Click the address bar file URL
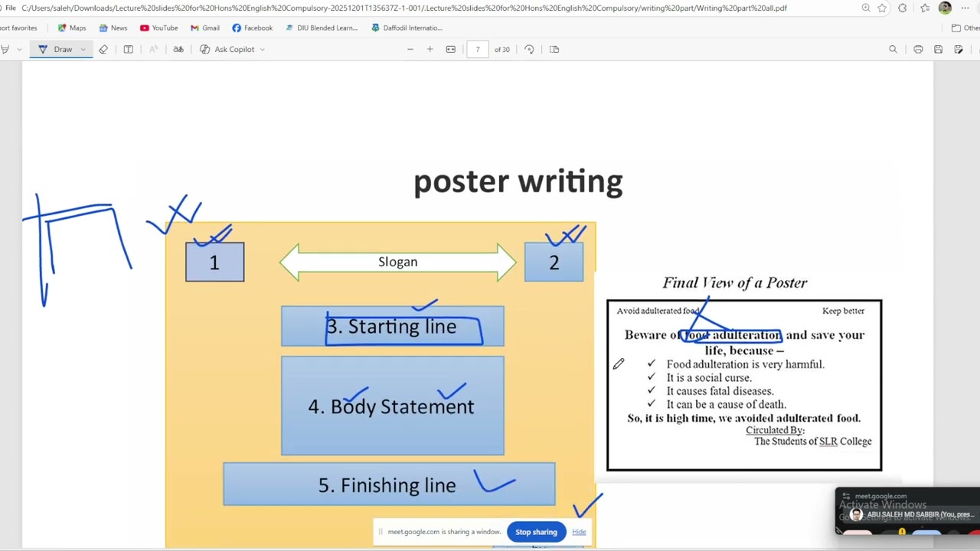980x551 pixels. tap(404, 8)
